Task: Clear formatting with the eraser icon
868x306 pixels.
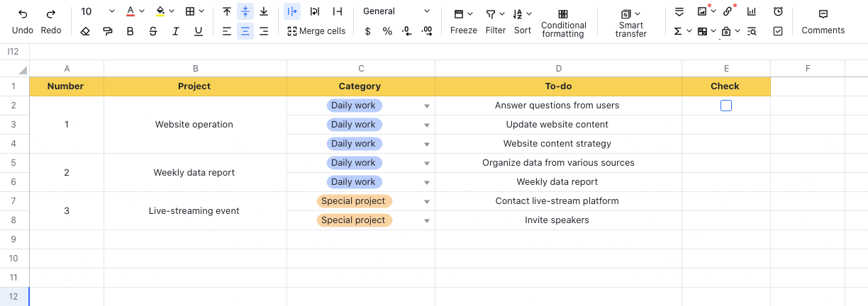Action: pos(85,31)
